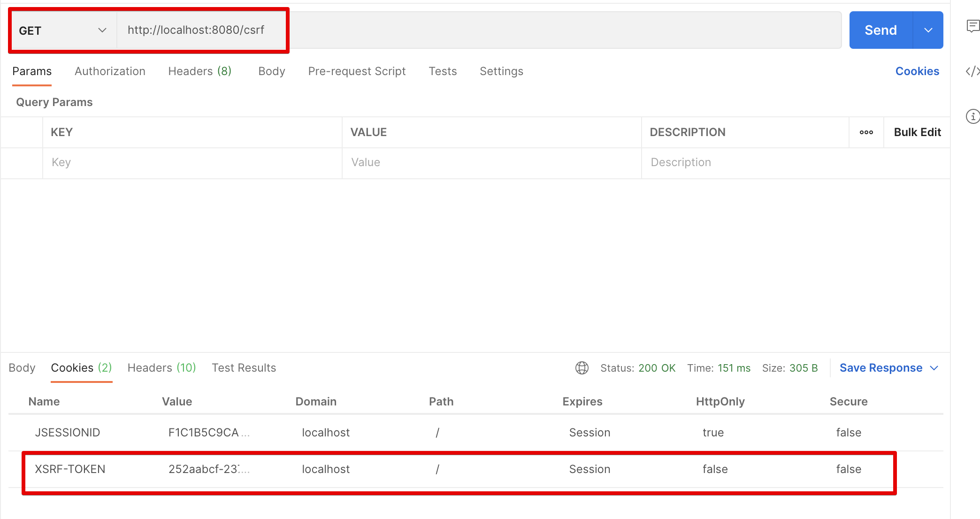Click the Send button
This screenshot has height=519, width=980.
(880, 30)
